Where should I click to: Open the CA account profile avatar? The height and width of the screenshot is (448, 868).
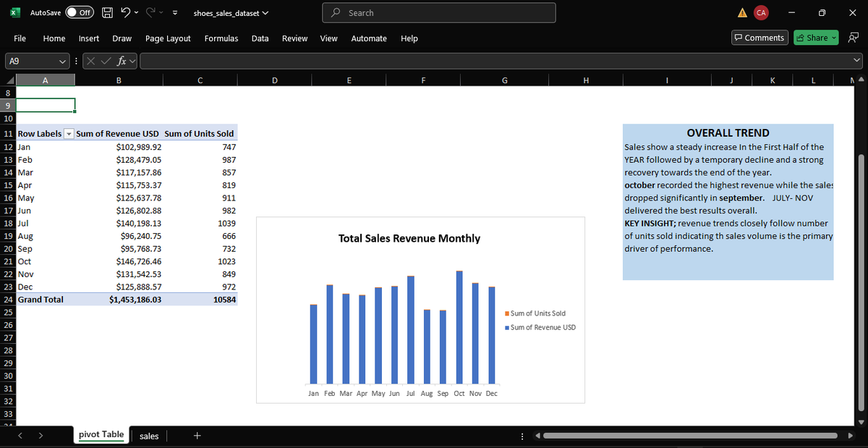click(761, 13)
